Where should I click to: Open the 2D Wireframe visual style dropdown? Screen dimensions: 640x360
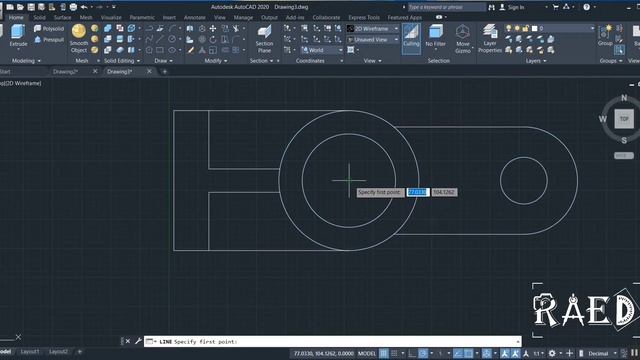pos(373,29)
